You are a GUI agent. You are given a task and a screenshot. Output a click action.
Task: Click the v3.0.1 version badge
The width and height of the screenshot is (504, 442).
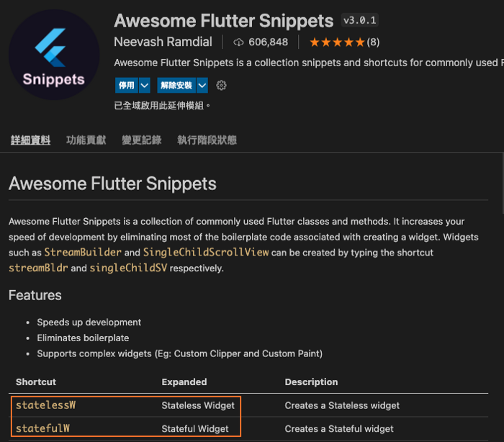click(359, 20)
